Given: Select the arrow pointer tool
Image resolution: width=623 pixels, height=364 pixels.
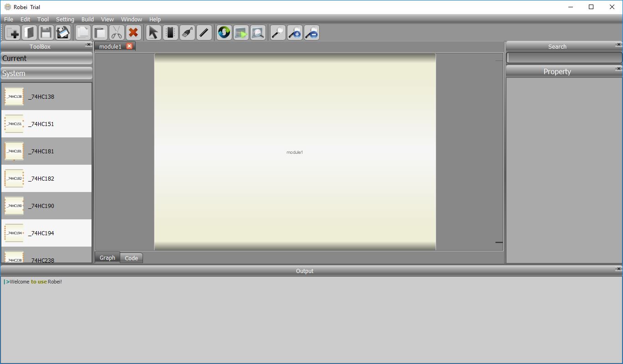Looking at the screenshot, I should [x=153, y=33].
